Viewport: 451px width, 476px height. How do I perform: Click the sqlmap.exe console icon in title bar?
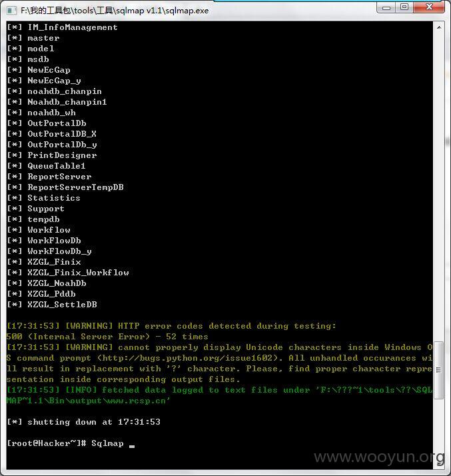click(11, 11)
